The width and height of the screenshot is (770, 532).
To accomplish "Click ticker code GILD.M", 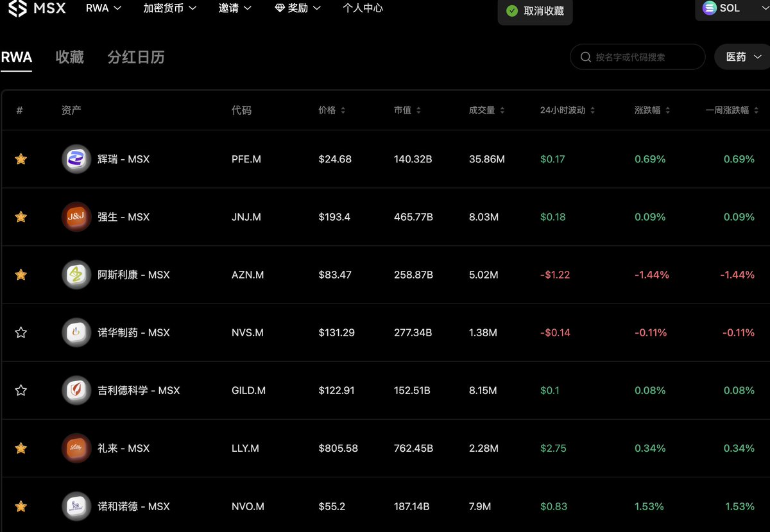I will click(250, 390).
